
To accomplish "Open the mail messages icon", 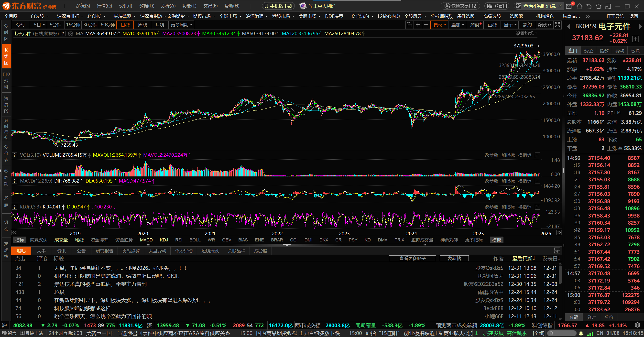I will pyautogui.click(x=569, y=6).
